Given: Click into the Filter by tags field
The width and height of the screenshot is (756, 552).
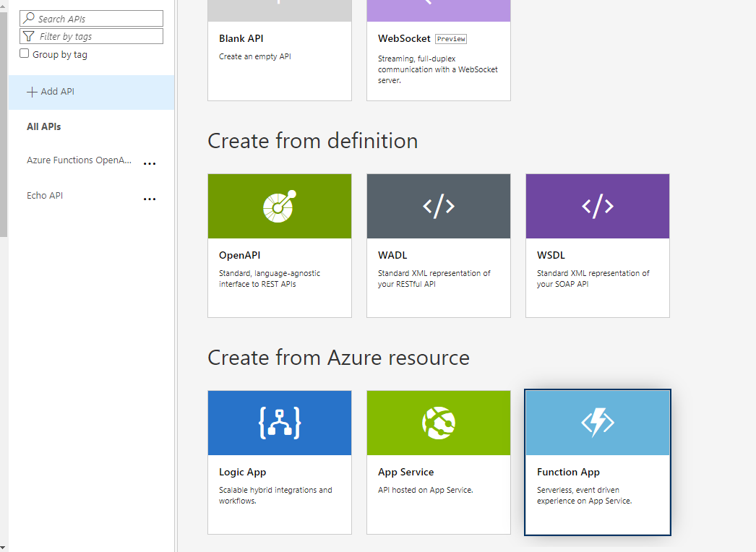Looking at the screenshot, I should point(91,36).
